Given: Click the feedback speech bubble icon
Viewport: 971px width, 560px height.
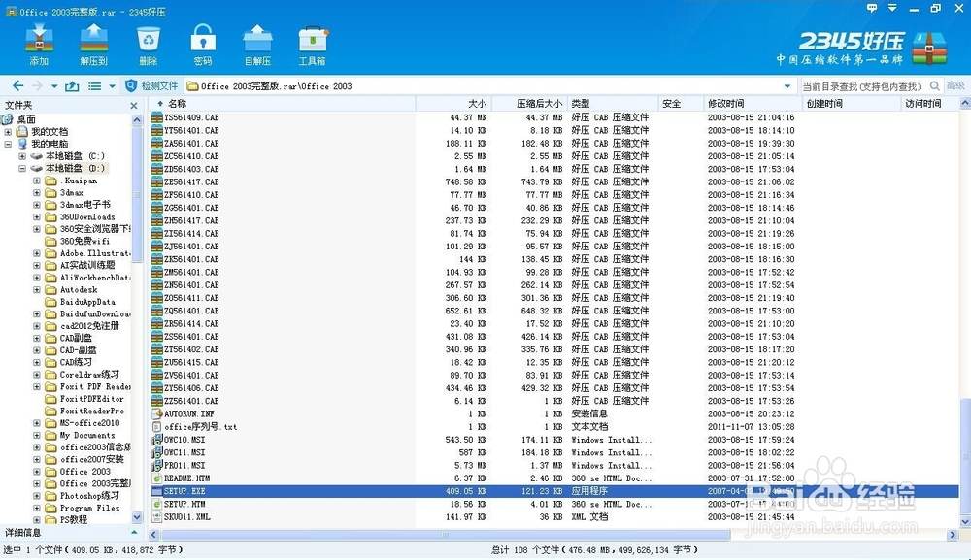Looking at the screenshot, I should click(872, 8).
